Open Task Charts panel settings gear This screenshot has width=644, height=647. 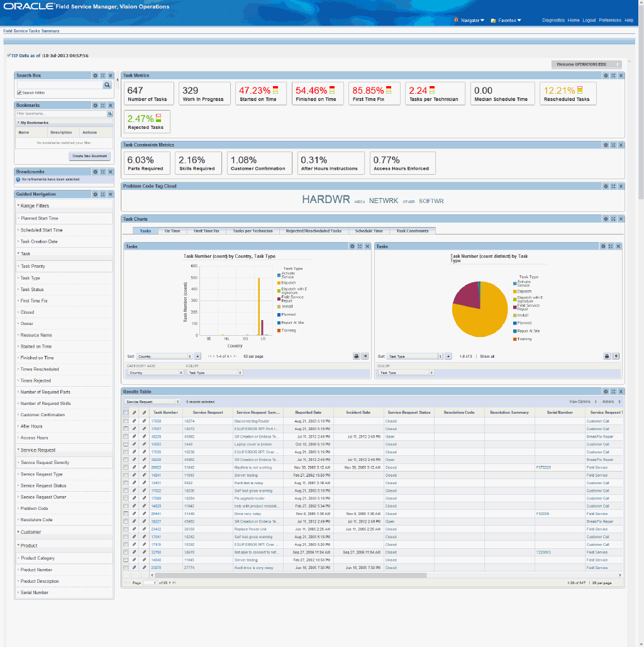606,219
